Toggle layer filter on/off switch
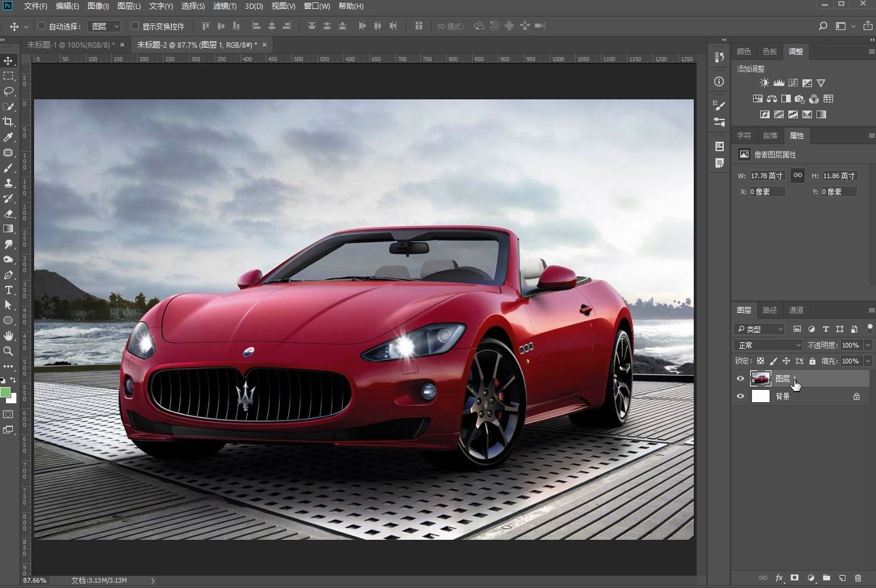876x588 pixels. pyautogui.click(x=870, y=329)
